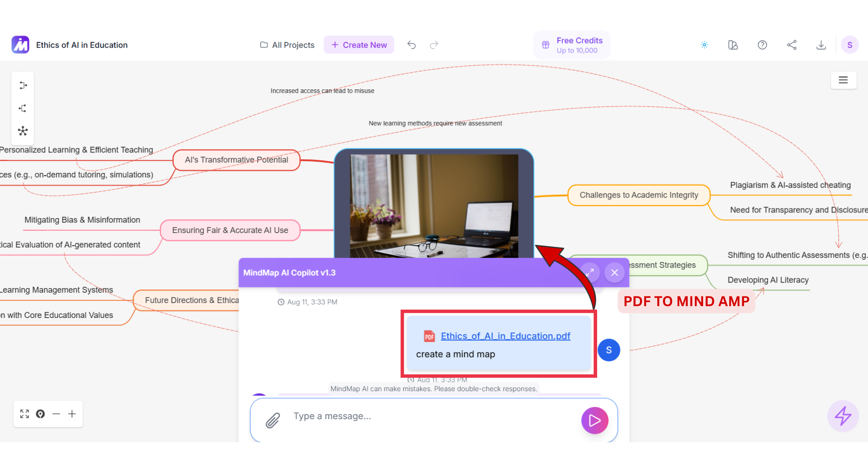
Task: Click 'Increased access can lead to misuse' label
Action: click(x=322, y=91)
